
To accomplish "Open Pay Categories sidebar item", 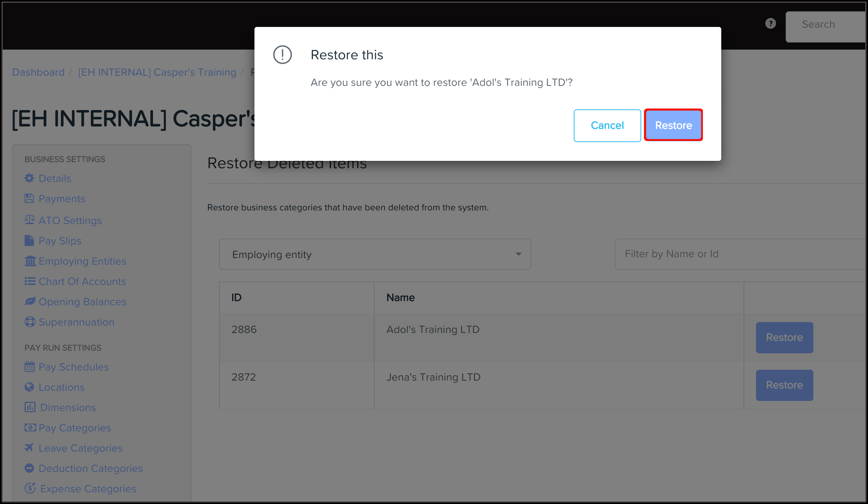I will click(75, 428).
